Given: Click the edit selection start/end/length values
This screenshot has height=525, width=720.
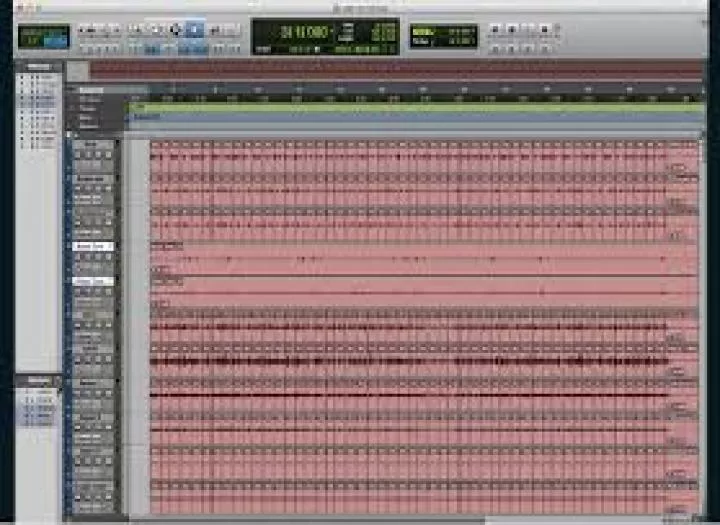Looking at the screenshot, I should [x=385, y=32].
